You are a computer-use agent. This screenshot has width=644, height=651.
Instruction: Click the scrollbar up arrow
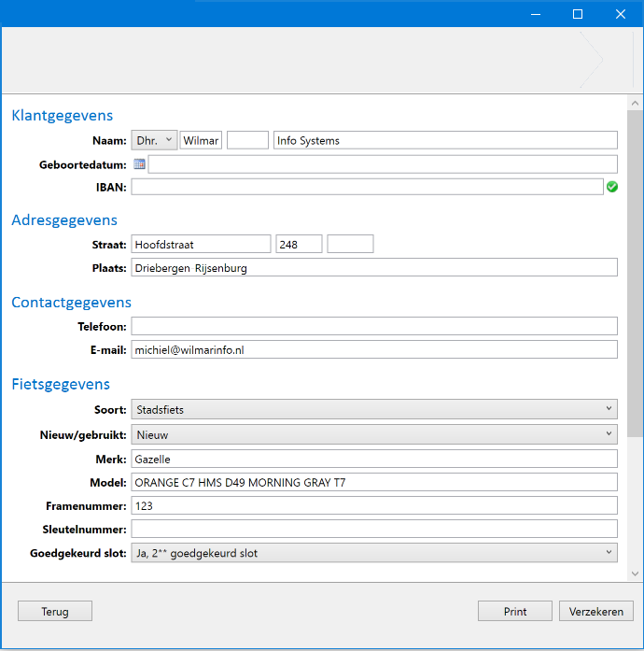[635, 103]
